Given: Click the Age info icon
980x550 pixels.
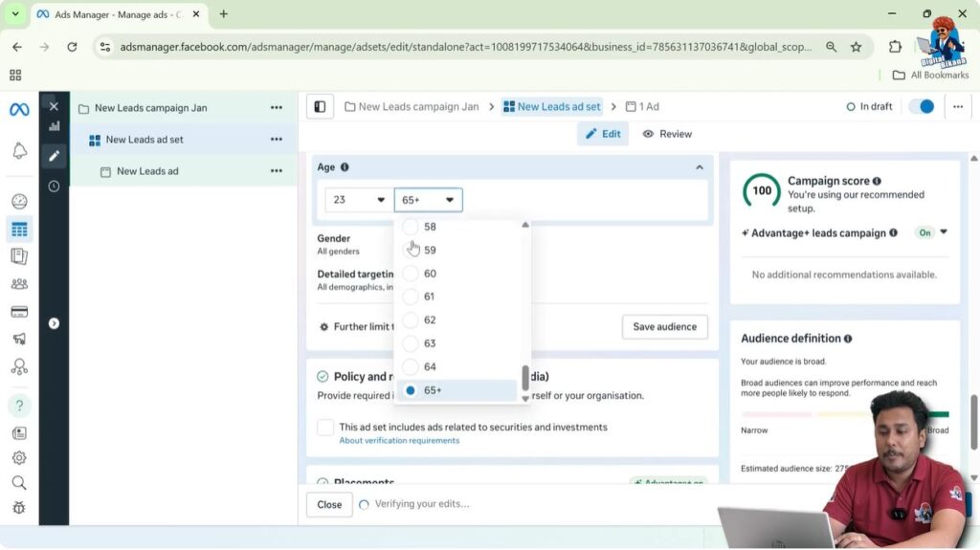Looking at the screenshot, I should (345, 166).
